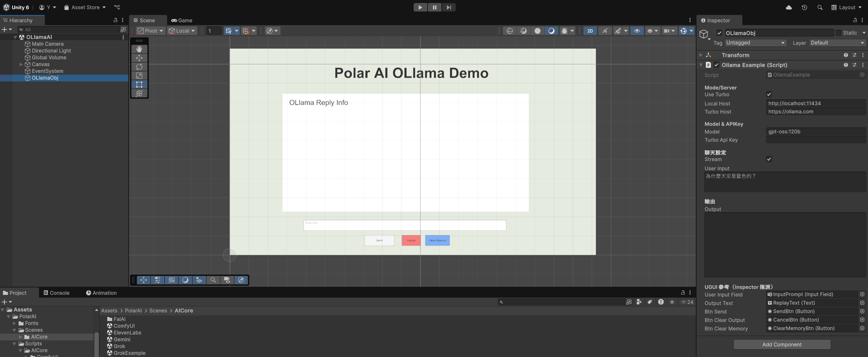Click the Model field containing gpt-oss:120b
Viewport: 868px width, 357px height.
click(x=816, y=132)
